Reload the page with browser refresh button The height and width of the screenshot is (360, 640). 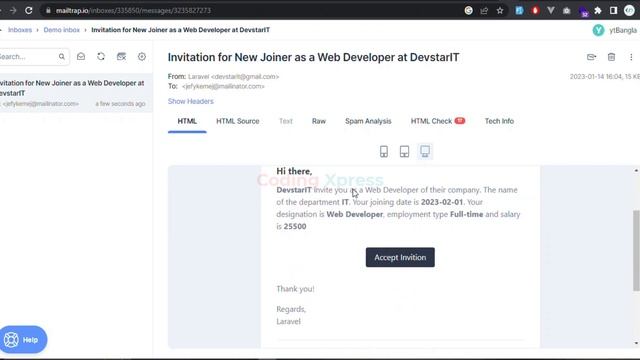pos(29,11)
